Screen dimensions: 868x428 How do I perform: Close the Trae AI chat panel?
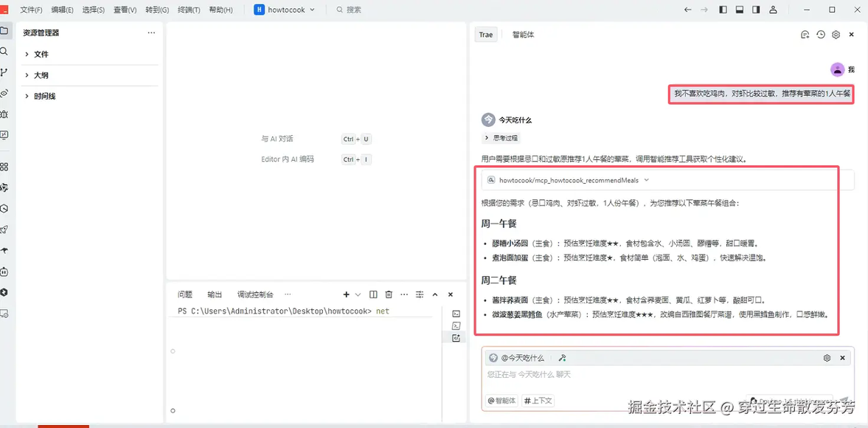851,35
